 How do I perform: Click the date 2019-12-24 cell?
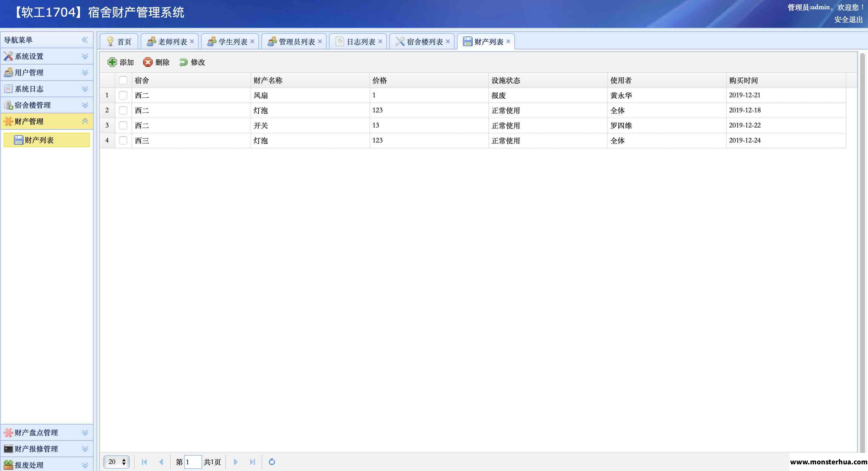click(x=786, y=141)
